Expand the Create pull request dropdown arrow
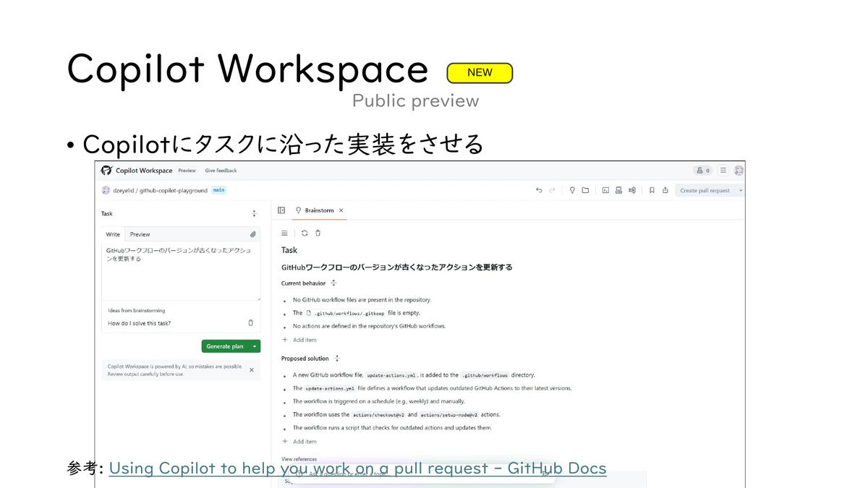868x488 pixels. click(740, 190)
